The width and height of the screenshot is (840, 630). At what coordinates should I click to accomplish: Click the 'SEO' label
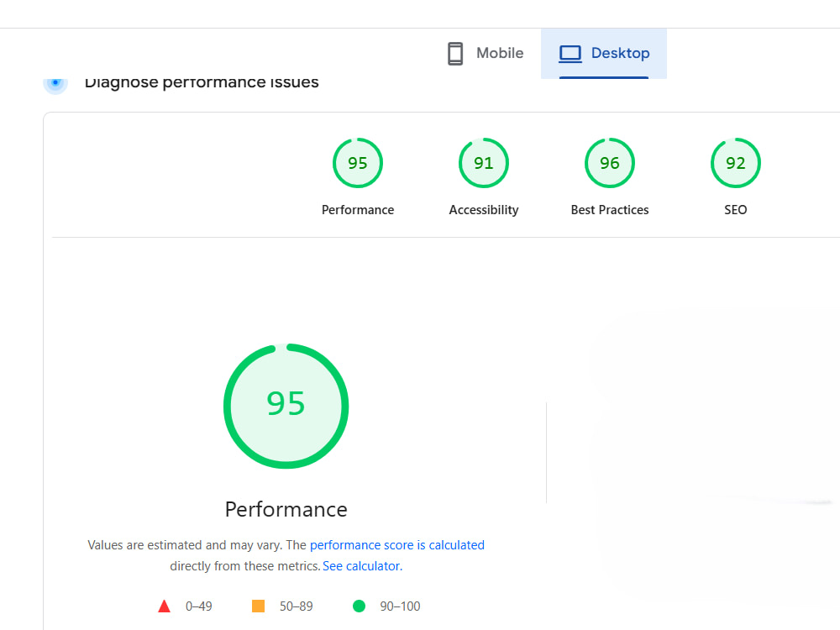tap(736, 210)
